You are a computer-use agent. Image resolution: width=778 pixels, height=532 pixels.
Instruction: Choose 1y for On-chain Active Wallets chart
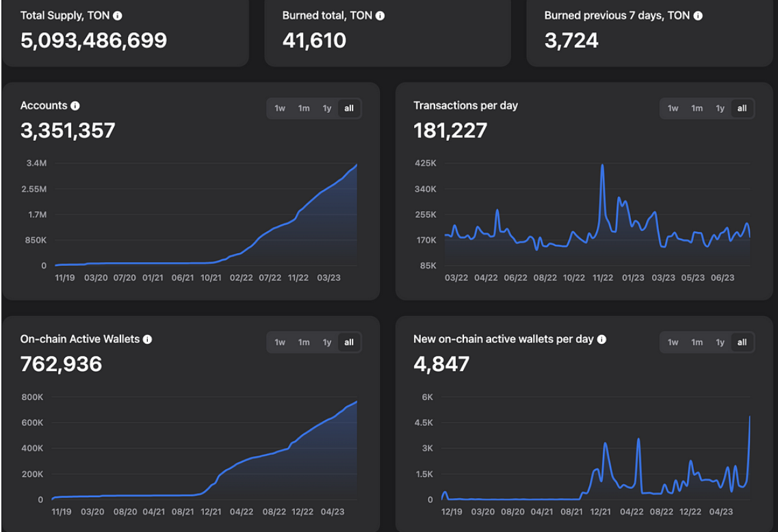[x=327, y=342]
